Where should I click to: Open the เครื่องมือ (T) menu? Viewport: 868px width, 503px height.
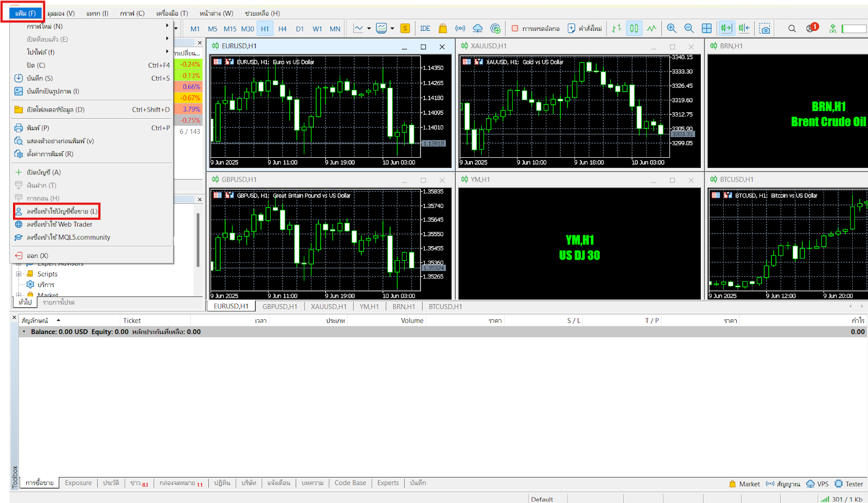[x=172, y=13]
